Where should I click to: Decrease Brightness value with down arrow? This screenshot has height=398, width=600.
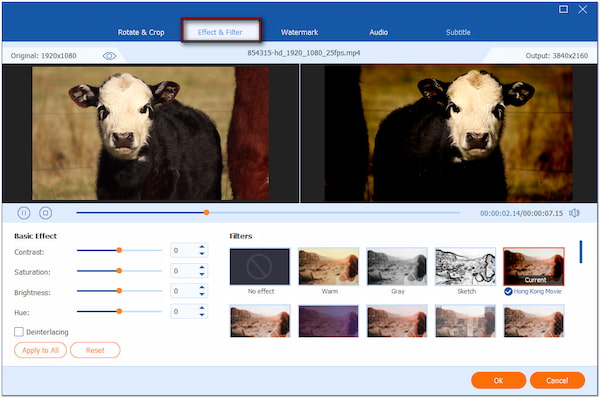click(x=202, y=294)
